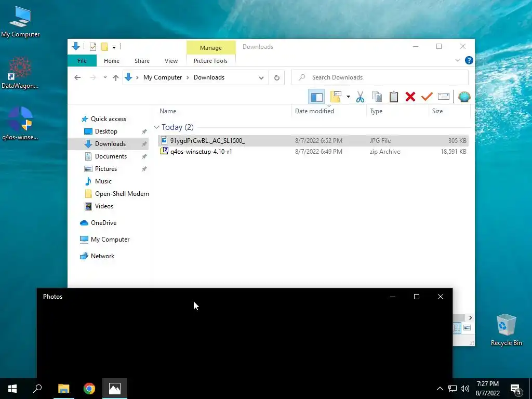This screenshot has width=532, height=399.
Task: Click Downloads in address breadcrumb
Action: pos(209,77)
